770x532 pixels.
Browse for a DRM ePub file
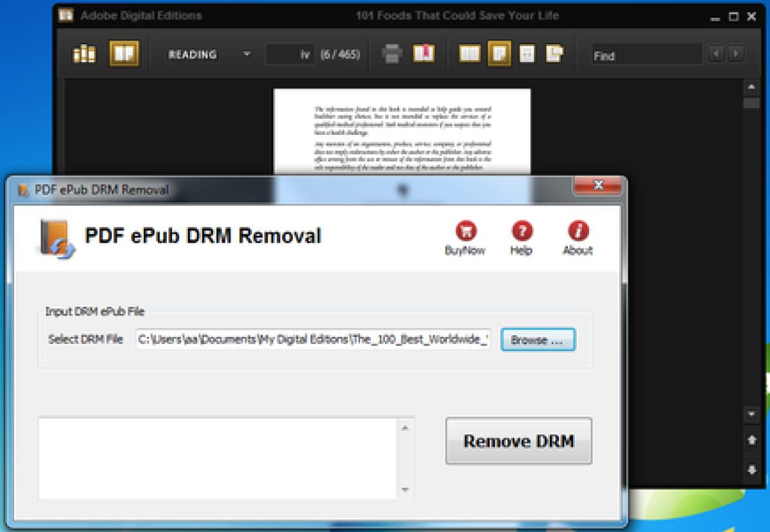pos(538,340)
